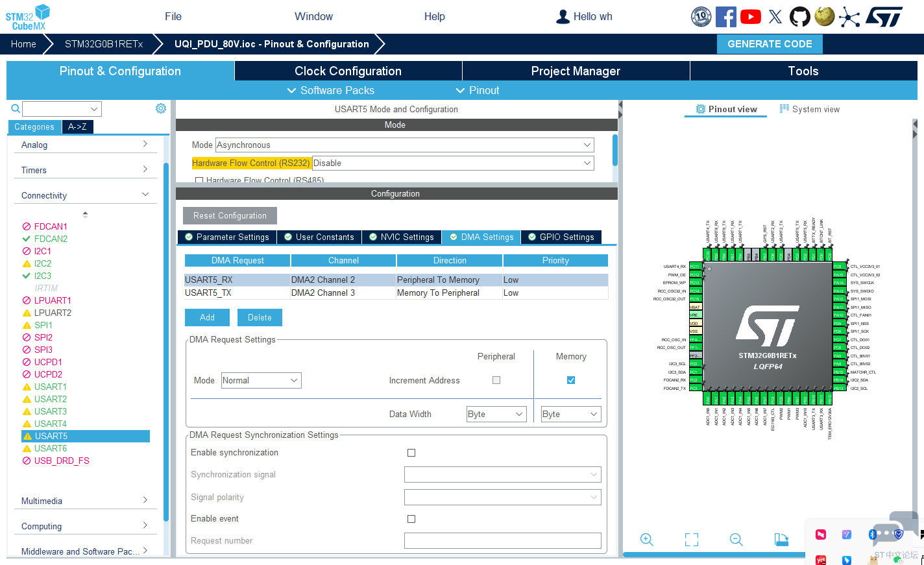Switch to the Clock Configuration tab

coord(348,71)
